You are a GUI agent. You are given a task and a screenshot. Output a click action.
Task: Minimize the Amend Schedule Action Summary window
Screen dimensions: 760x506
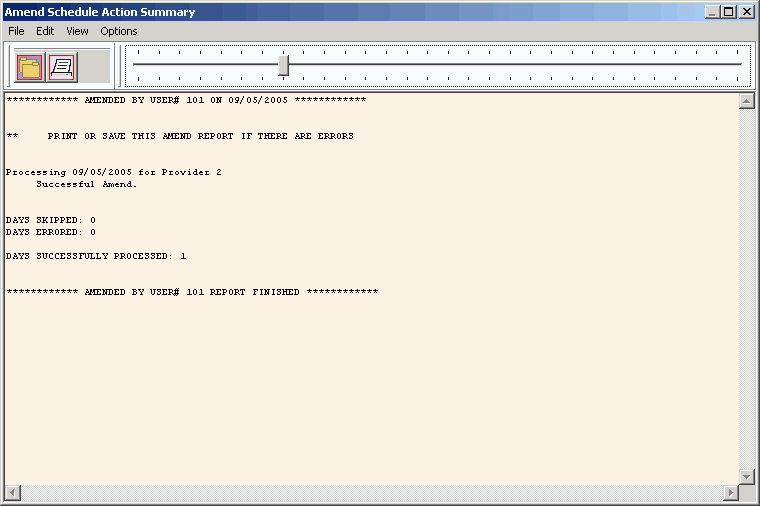click(x=712, y=12)
